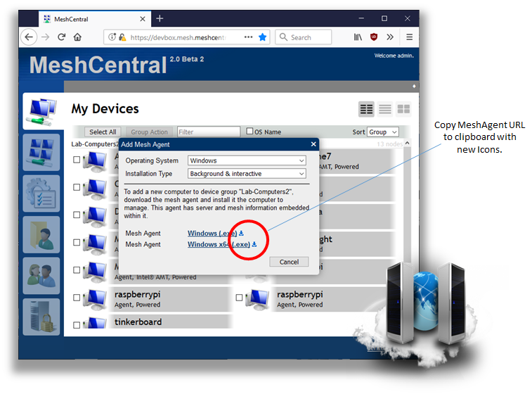Reload the page with refresh icon

click(x=61, y=37)
